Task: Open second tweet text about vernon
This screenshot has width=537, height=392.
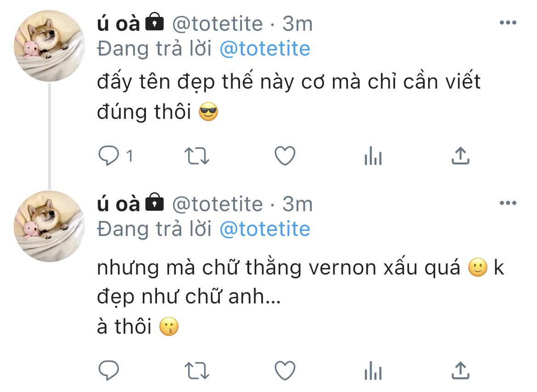Action: click(x=300, y=297)
